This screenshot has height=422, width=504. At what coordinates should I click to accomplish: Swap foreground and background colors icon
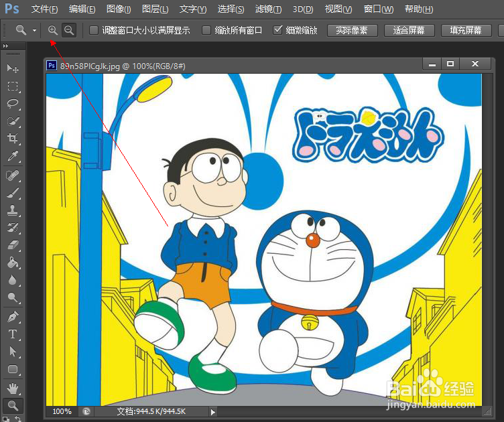18,419
